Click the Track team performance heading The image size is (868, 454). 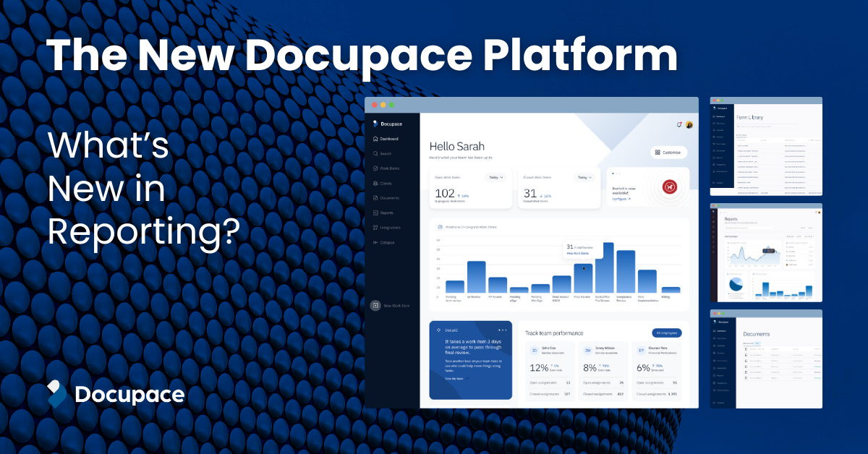554,333
